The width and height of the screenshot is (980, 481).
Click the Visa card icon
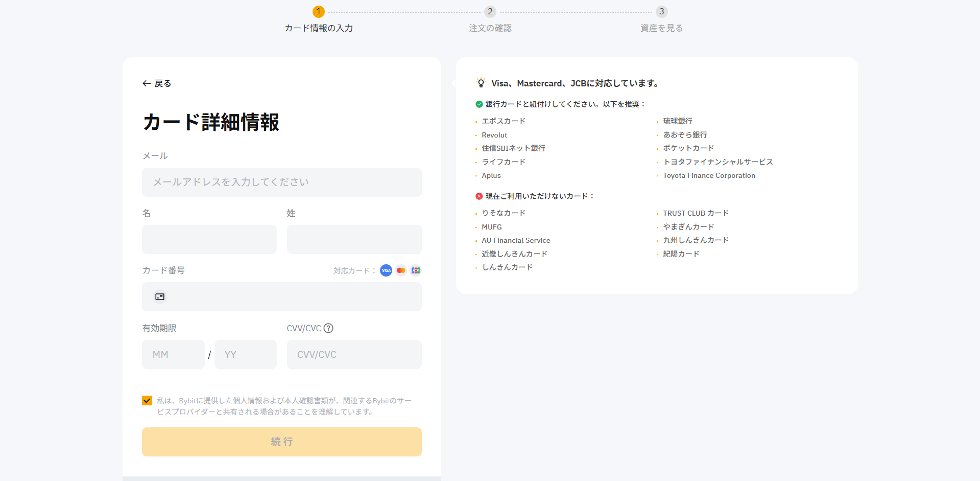click(386, 270)
